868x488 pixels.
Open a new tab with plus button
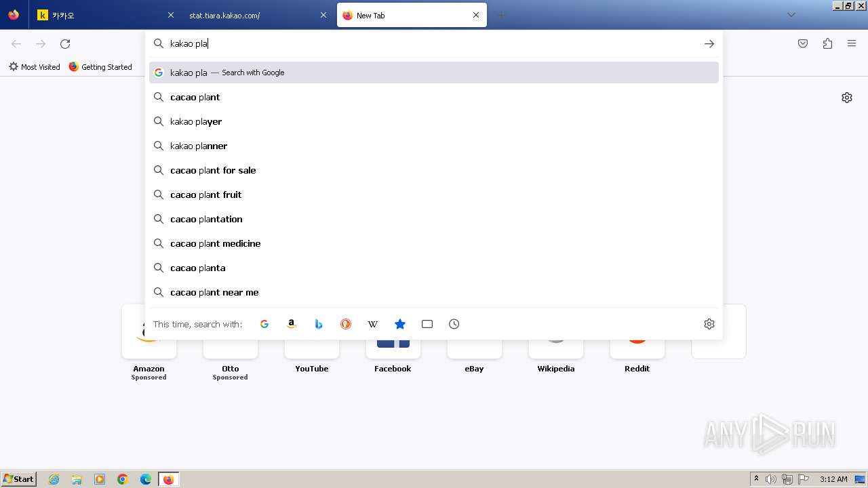pyautogui.click(x=502, y=15)
